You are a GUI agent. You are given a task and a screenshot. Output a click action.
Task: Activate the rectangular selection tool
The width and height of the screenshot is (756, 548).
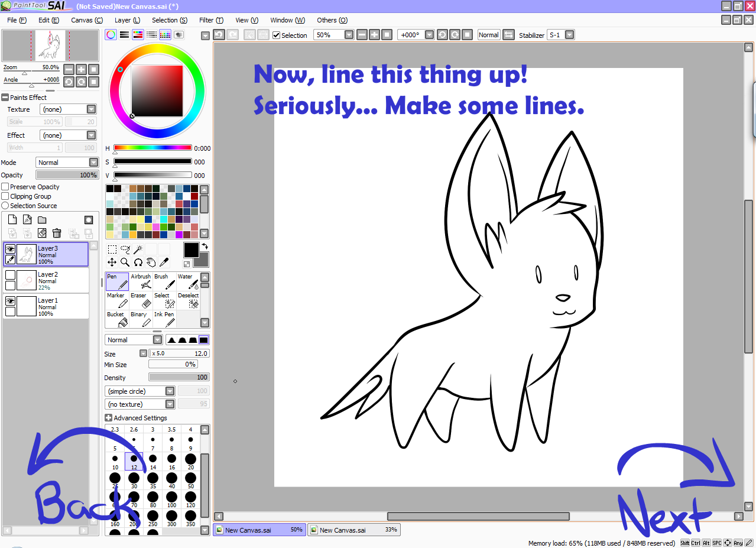112,249
